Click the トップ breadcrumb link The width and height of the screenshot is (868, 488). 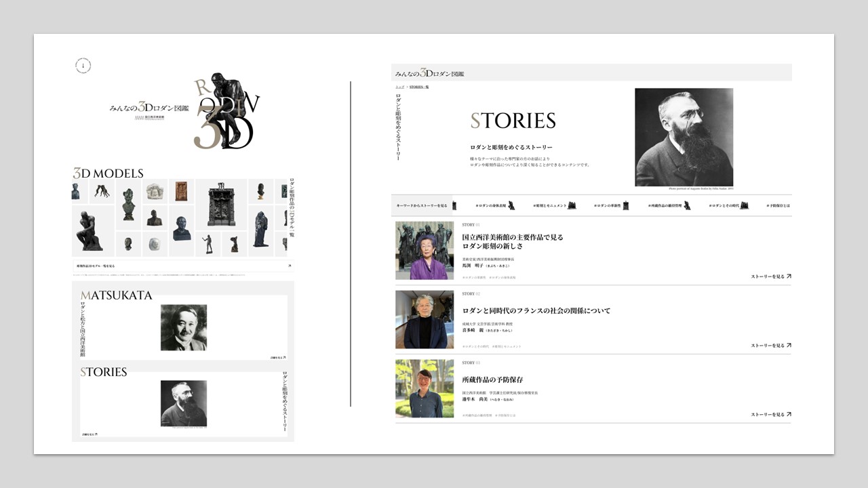click(399, 87)
